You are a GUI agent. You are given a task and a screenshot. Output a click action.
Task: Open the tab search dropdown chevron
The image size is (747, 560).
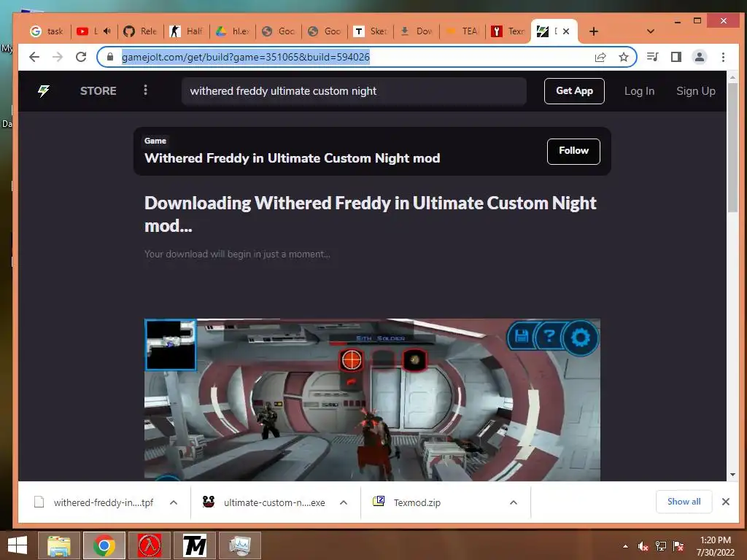[x=650, y=31]
